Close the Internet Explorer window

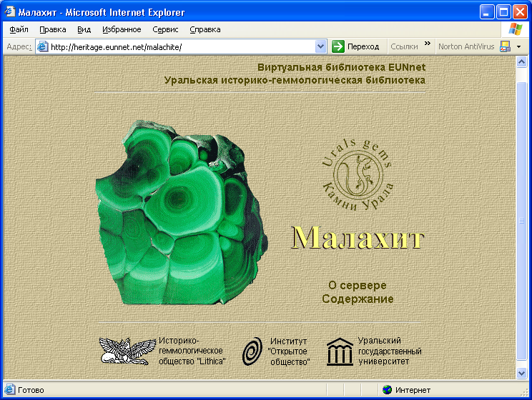point(520,12)
